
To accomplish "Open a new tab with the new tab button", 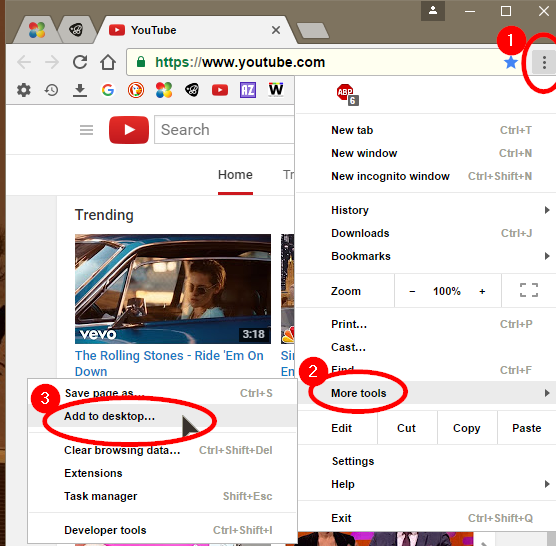I will tap(313, 30).
